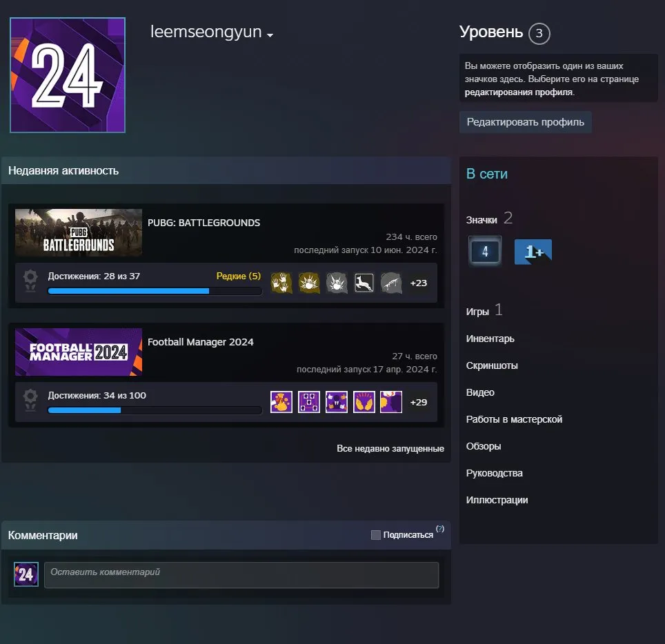This screenshot has height=644, width=665.
Task: Click the small avatar beside comment box
Action: click(x=26, y=574)
